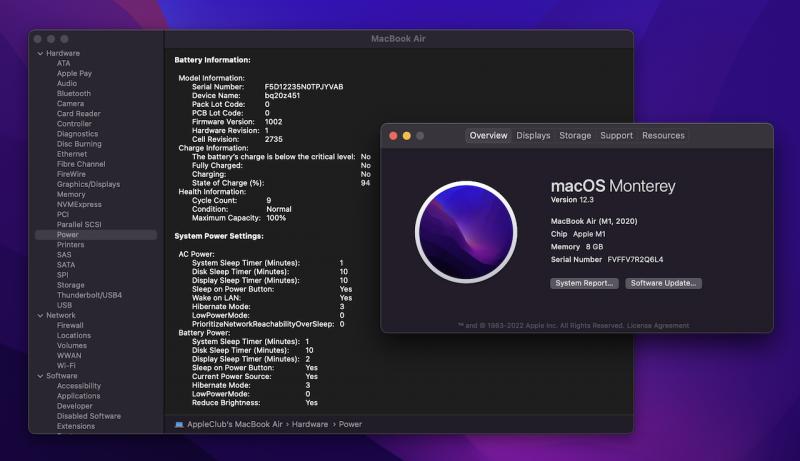Image resolution: width=800 pixels, height=461 pixels.
Task: Click the State of Charge value 94
Action: pos(365,183)
